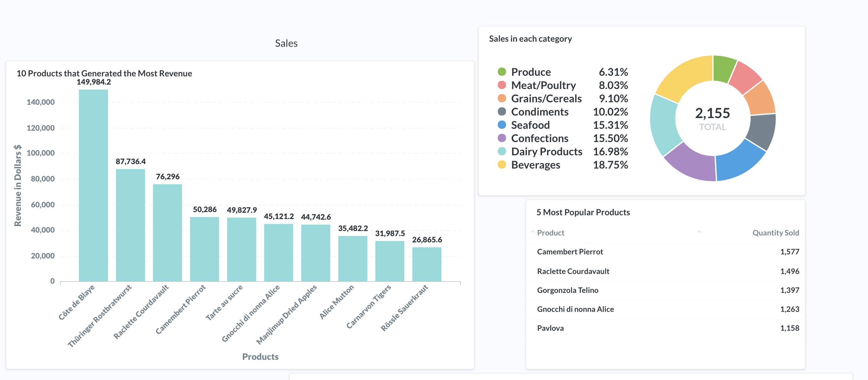Viewport: 868px width, 380px height.
Task: Click the faint sort chevron mid table header
Action: (699, 232)
